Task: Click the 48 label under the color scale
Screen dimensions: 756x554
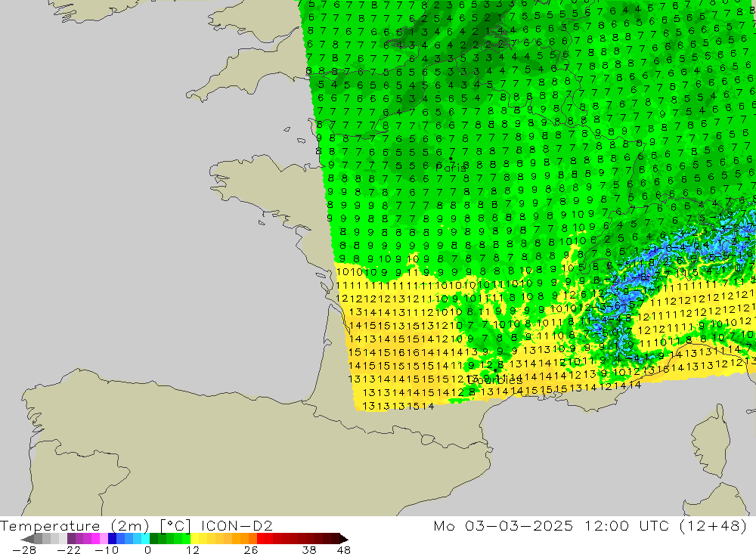Action: pos(344,549)
